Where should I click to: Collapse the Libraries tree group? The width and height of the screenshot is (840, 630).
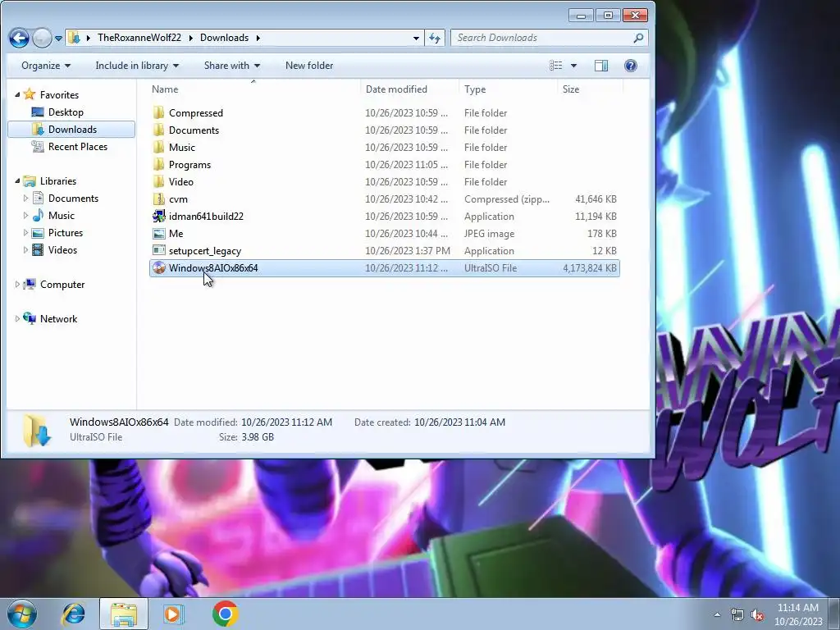pos(17,181)
